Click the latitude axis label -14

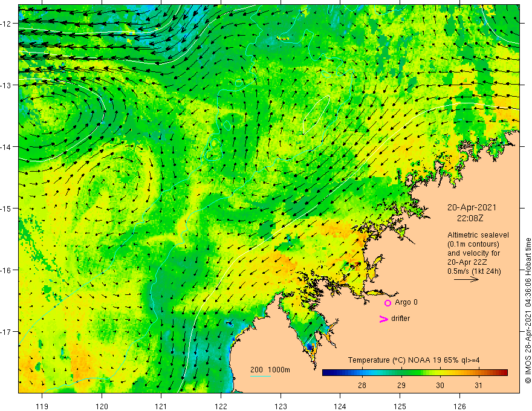coord(7,147)
